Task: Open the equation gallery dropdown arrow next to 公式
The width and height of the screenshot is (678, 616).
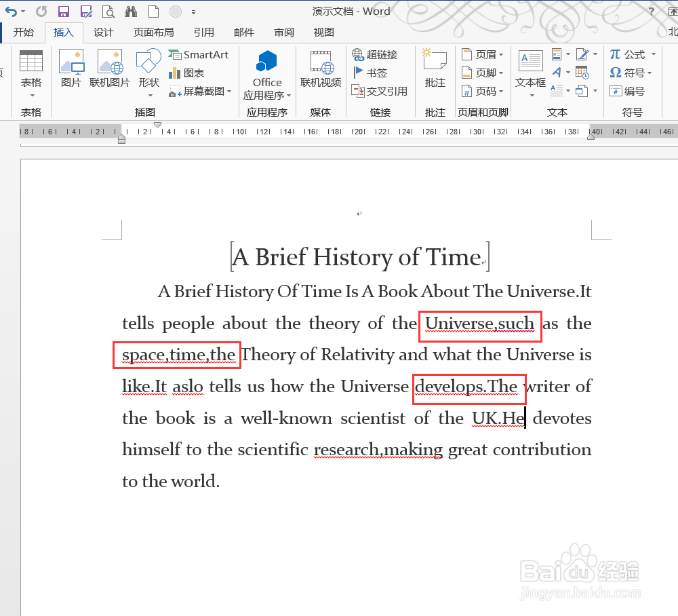Action: (654, 54)
